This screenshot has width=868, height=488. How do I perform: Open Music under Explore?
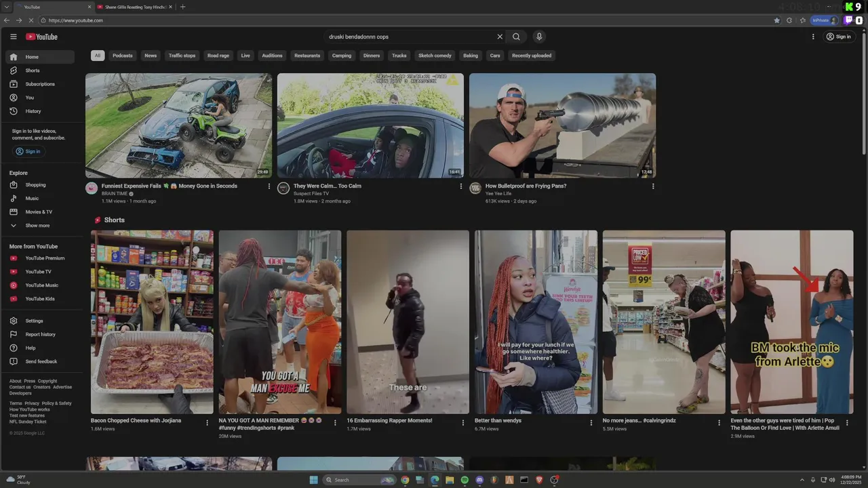tap(40, 199)
